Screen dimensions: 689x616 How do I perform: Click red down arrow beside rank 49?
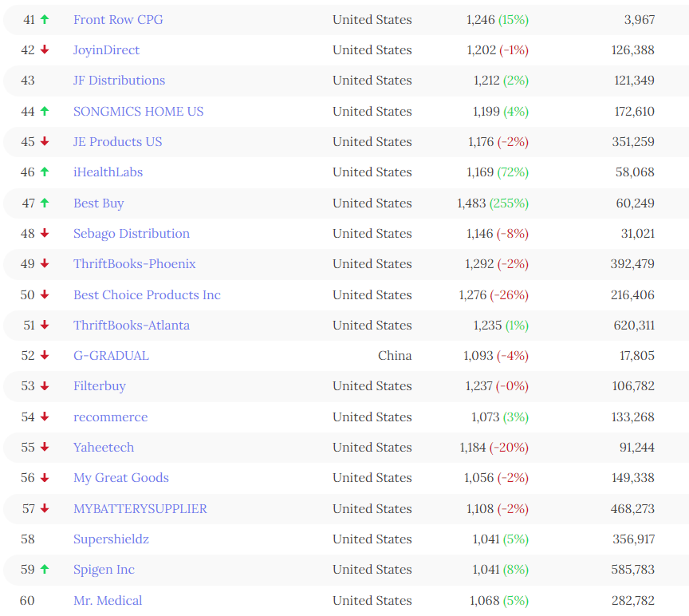click(x=45, y=263)
